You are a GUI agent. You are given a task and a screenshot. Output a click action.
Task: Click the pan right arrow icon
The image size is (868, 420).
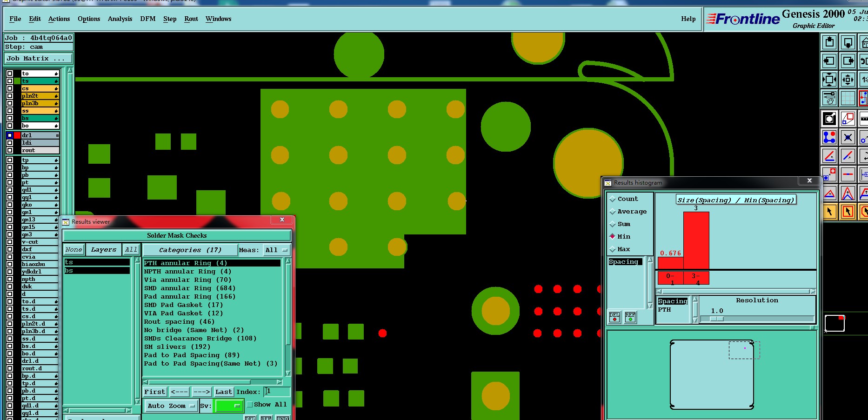coord(848,61)
